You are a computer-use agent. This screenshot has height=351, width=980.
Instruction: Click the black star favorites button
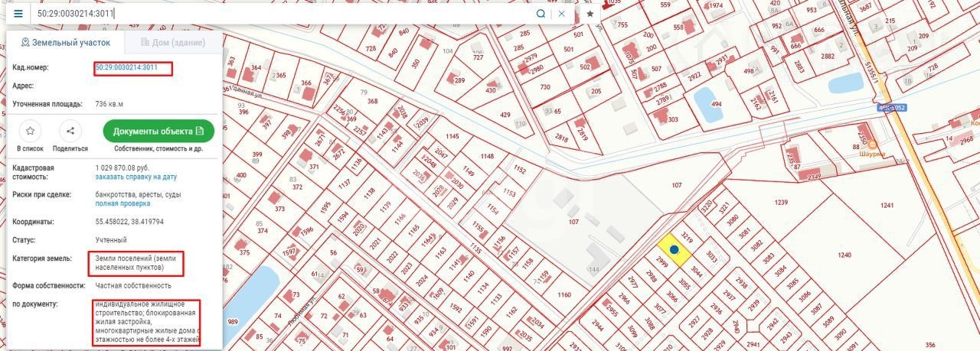[x=590, y=14]
